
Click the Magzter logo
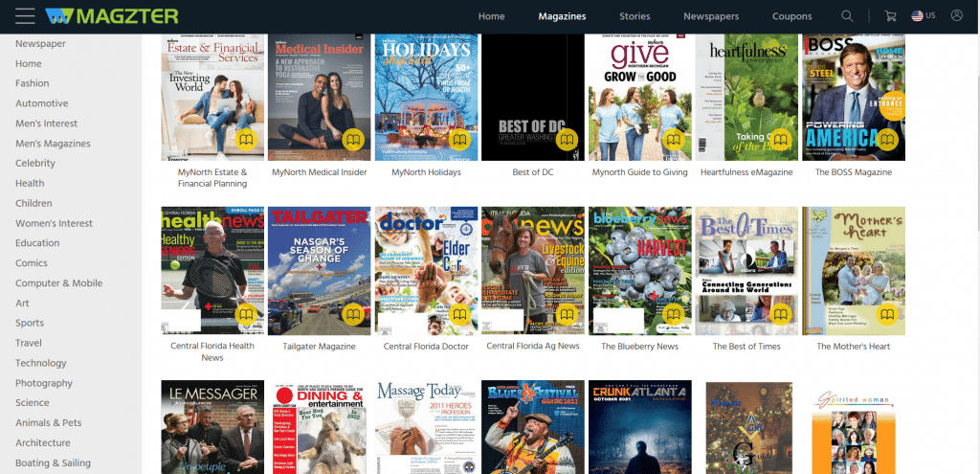[111, 16]
